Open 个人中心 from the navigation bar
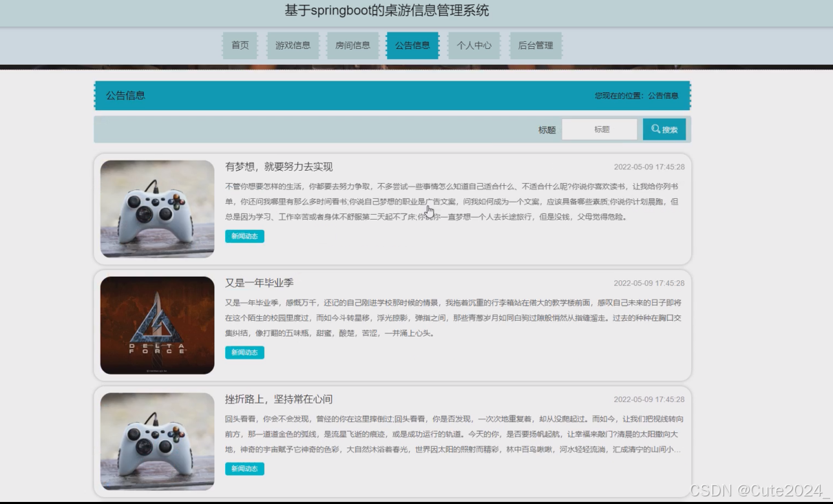 474,45
